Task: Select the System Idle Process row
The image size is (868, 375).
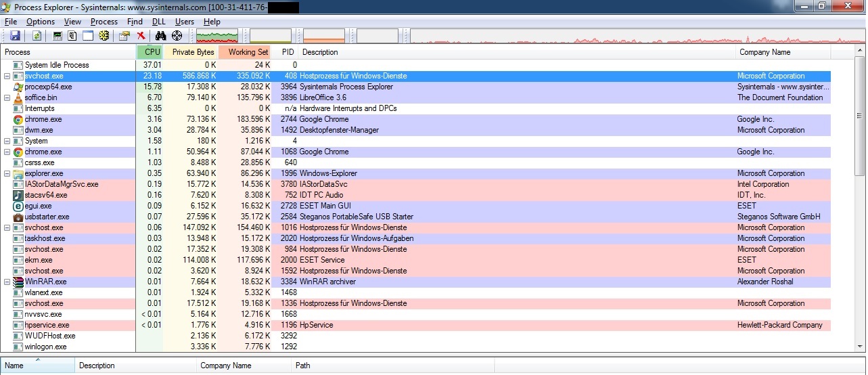Action: (x=415, y=65)
